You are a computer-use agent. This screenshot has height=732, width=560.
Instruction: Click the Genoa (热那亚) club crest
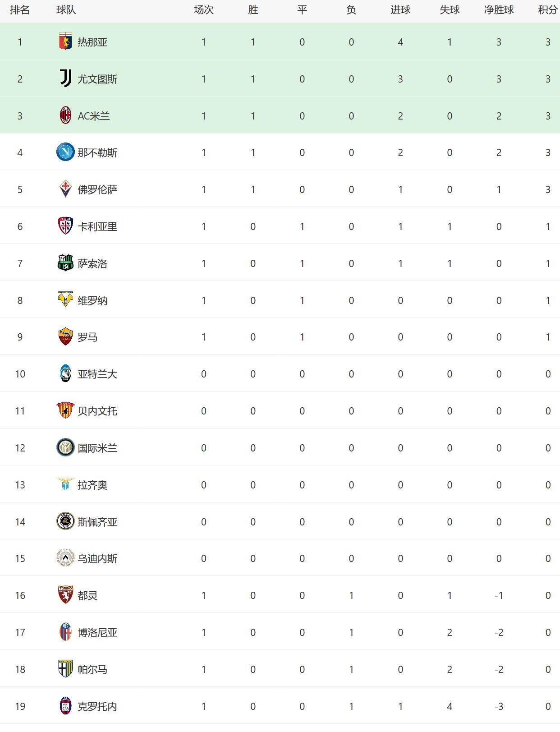tap(65, 41)
